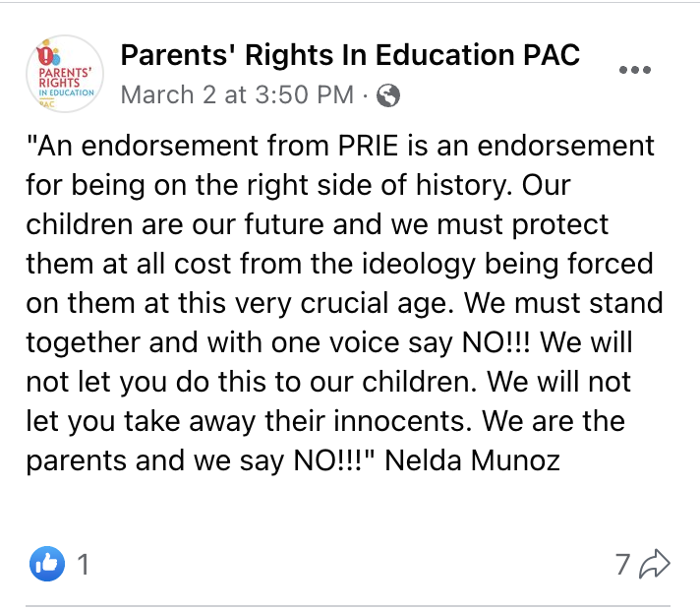Click the red exclamation figure in the logo
The height and width of the screenshot is (610, 700).
point(44,55)
